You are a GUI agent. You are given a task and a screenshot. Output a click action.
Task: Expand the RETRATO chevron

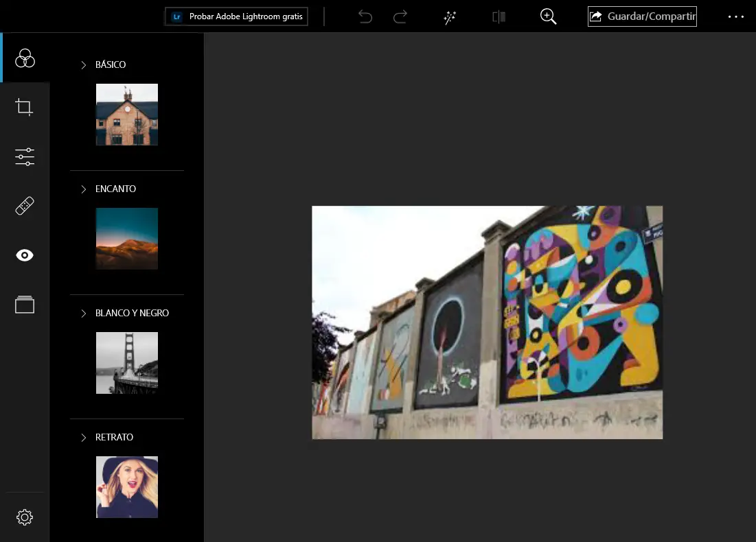point(83,438)
